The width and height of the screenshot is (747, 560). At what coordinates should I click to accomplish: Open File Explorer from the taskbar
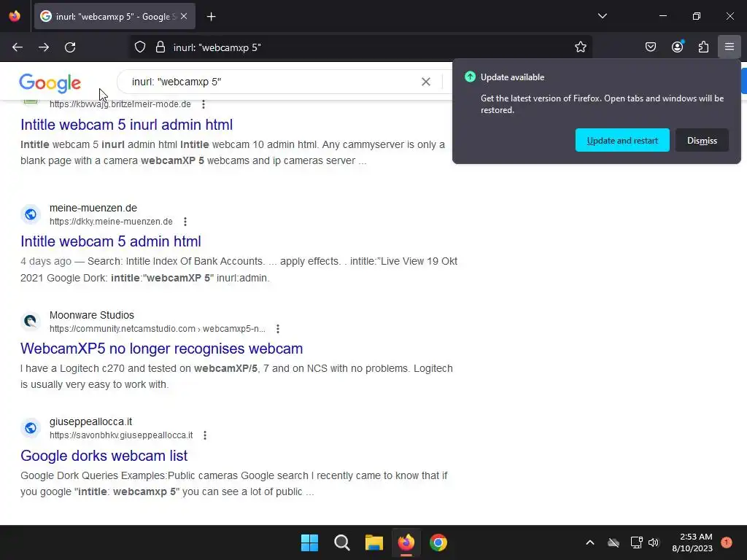coord(374,542)
